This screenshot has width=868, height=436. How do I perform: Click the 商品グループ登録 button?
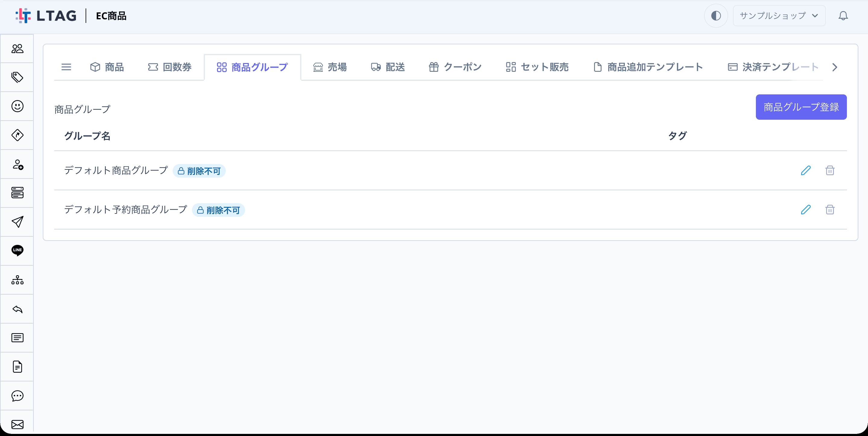click(x=801, y=107)
